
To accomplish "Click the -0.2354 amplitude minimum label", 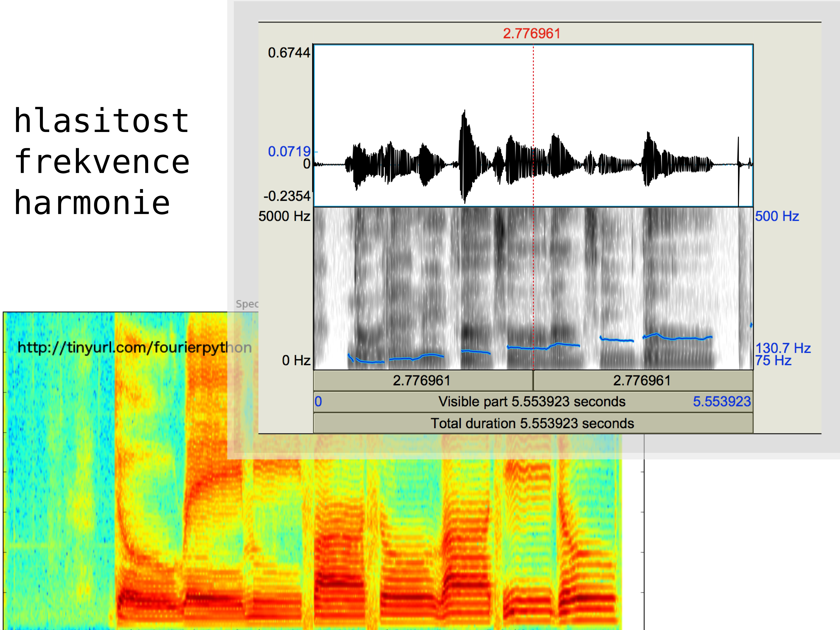I will click(x=287, y=196).
